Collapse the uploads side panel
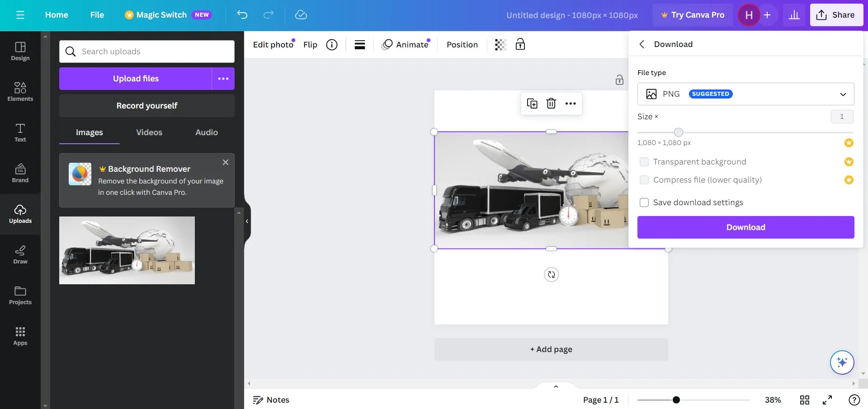Viewport: 868px width, 409px height. (x=247, y=221)
